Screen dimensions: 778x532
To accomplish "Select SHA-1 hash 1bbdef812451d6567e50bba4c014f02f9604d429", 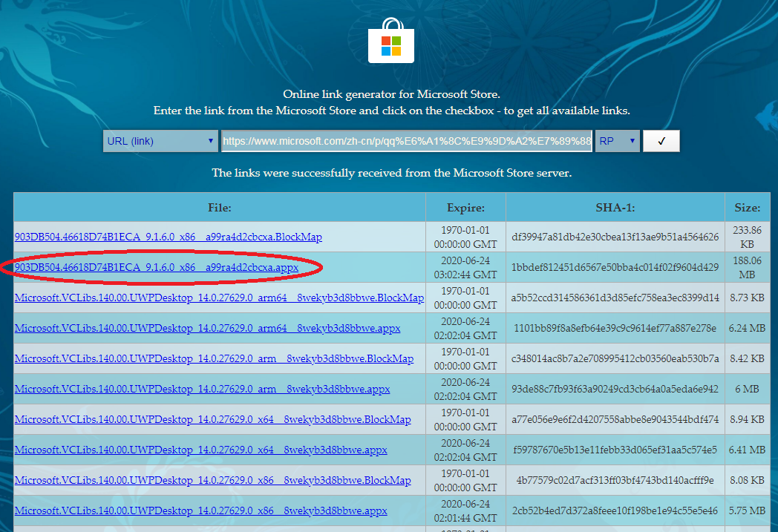I will click(615, 267).
